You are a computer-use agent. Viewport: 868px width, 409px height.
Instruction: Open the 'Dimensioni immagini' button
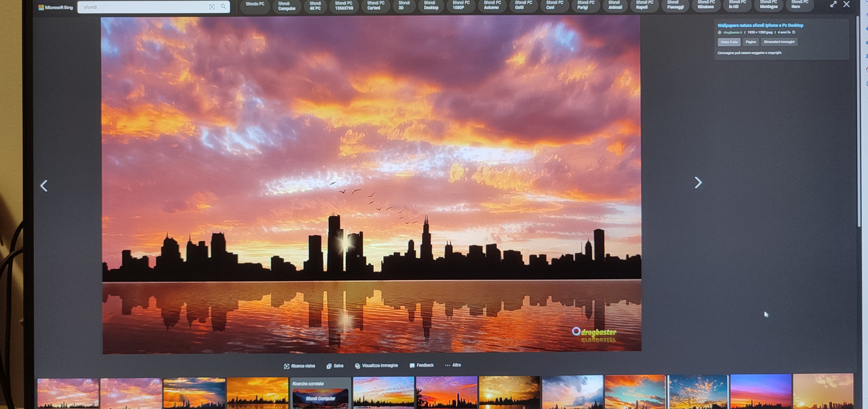[x=779, y=42]
